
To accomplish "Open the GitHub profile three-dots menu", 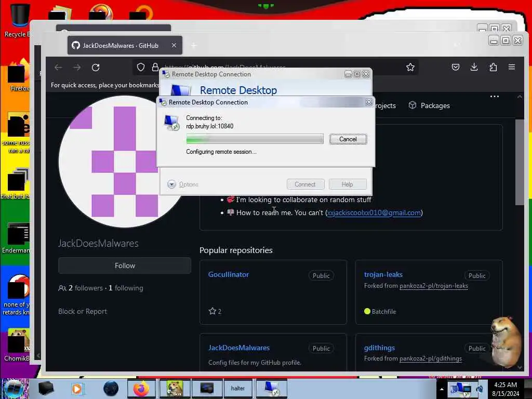I will 495,97.
